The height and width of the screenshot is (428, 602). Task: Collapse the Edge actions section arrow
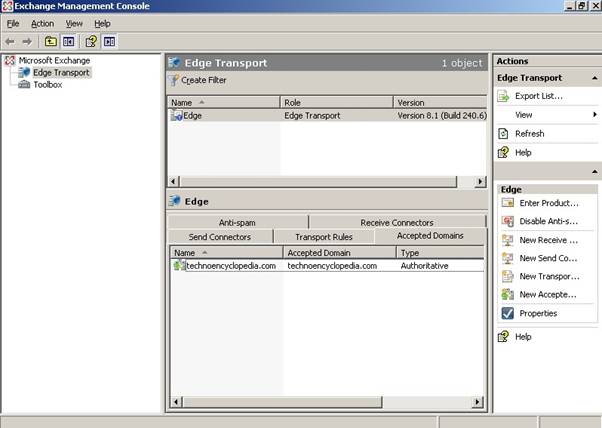(x=595, y=172)
